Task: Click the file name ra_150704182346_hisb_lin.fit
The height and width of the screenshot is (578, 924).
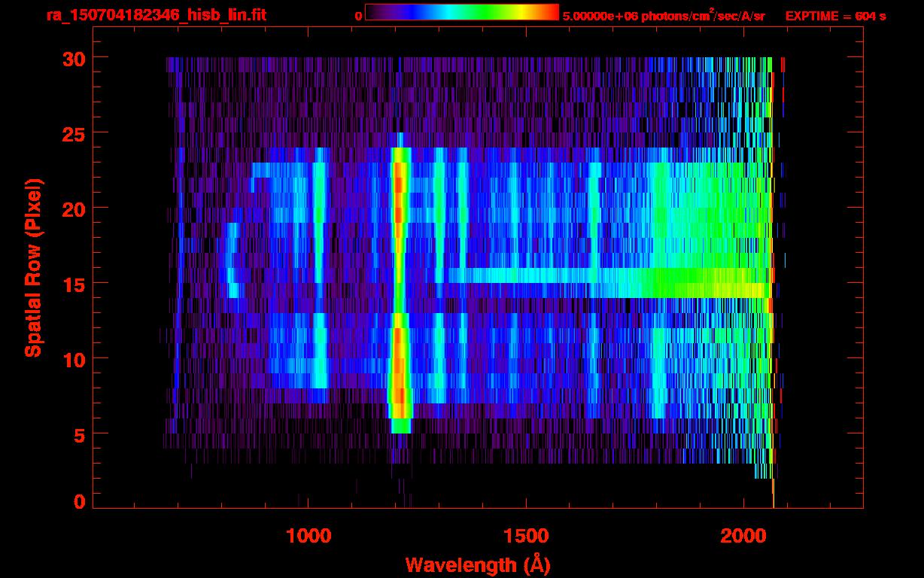Action: pyautogui.click(x=155, y=15)
